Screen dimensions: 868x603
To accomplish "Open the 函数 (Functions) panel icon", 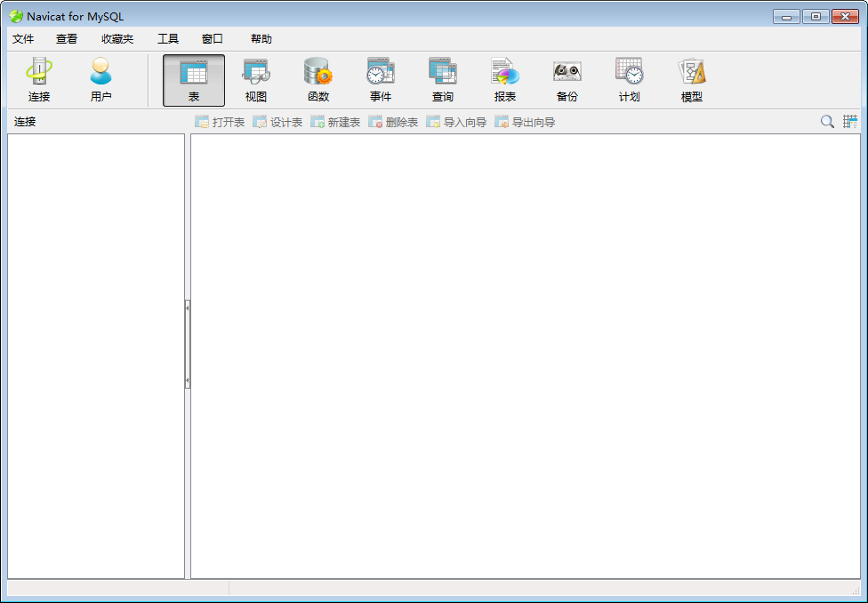I will [317, 78].
